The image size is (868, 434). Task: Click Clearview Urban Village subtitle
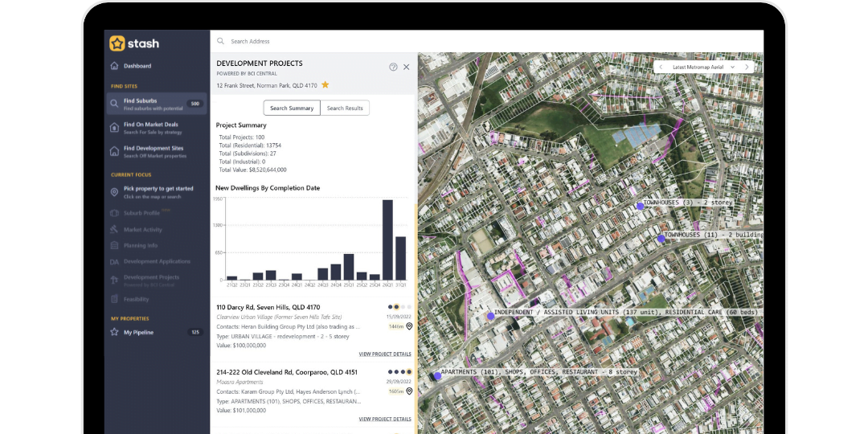279,317
